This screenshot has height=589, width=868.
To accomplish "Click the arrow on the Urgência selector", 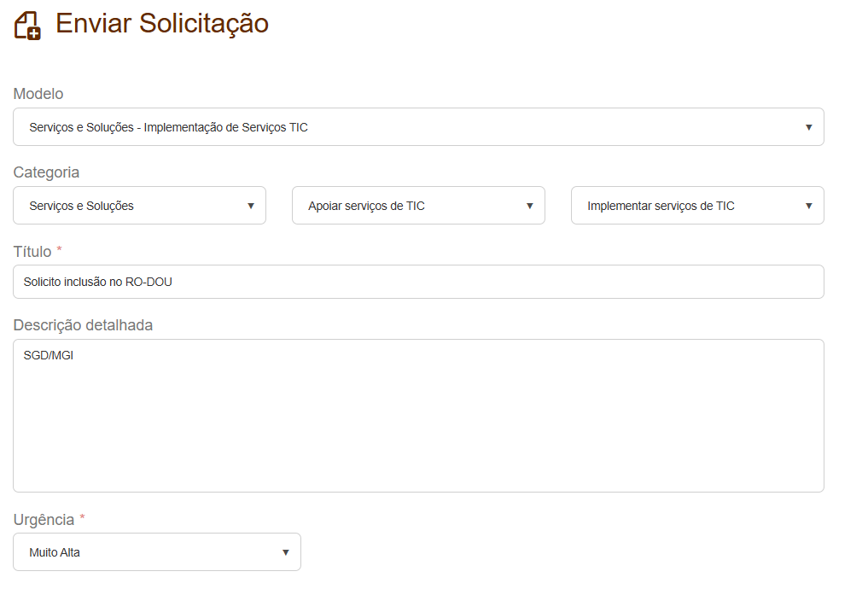I will [x=285, y=551].
